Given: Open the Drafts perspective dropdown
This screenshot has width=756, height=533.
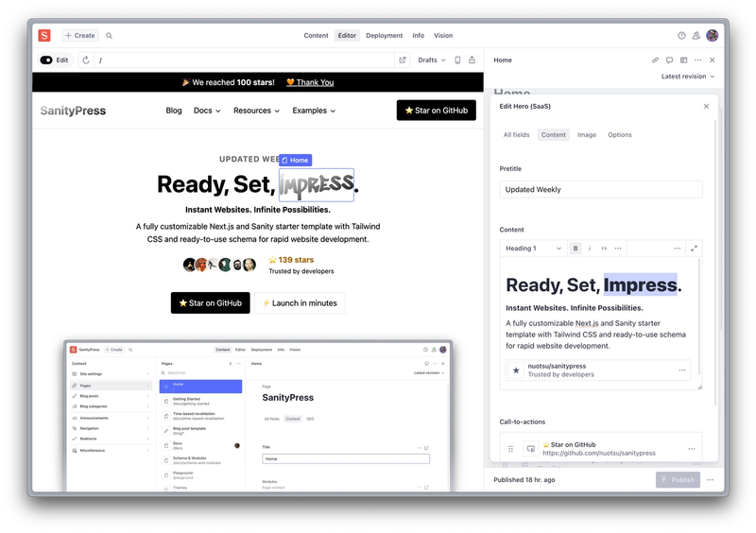Looking at the screenshot, I should (x=432, y=60).
